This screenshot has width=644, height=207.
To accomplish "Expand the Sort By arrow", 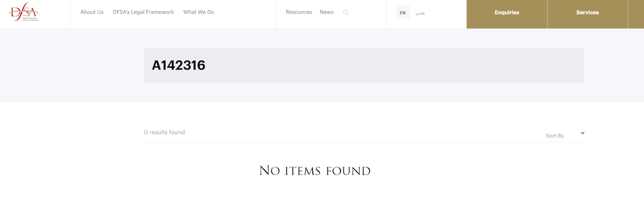I will [x=582, y=133].
